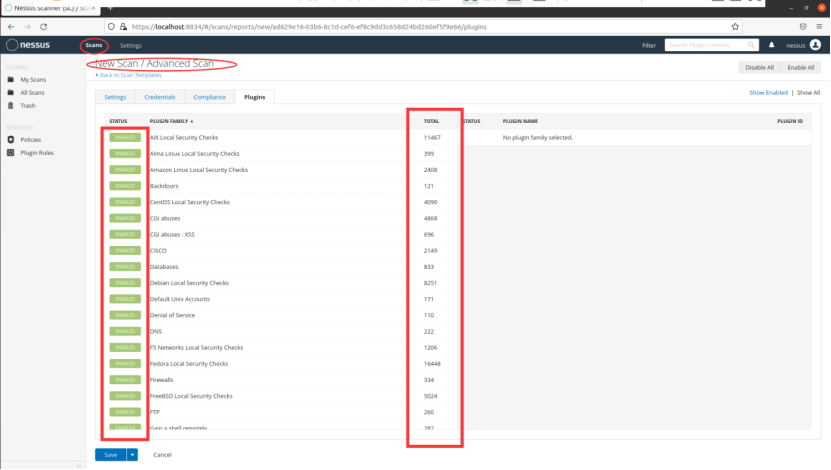Switch to the Compliance tab
Screen dimensions: 831x470
[209, 97]
